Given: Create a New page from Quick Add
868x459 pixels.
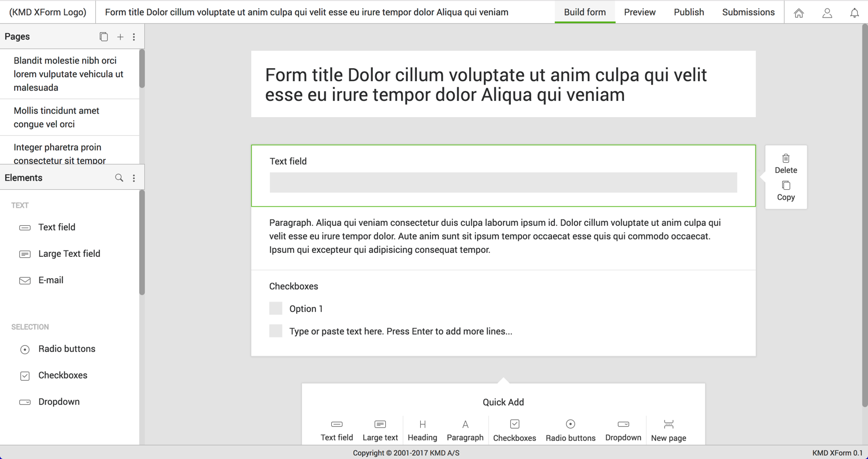Looking at the screenshot, I should click(667, 429).
